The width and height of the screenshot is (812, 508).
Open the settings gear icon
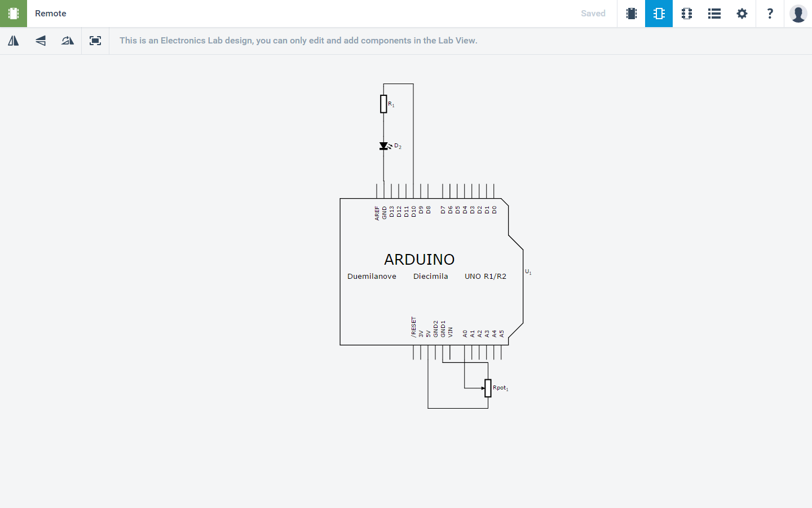[742, 14]
